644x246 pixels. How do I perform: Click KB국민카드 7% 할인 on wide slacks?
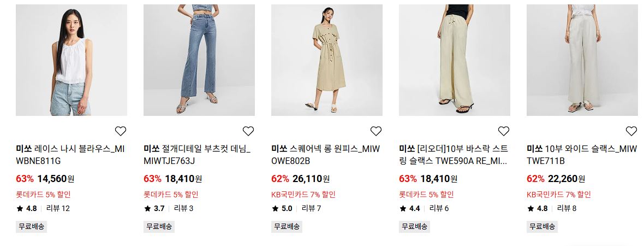558,195
